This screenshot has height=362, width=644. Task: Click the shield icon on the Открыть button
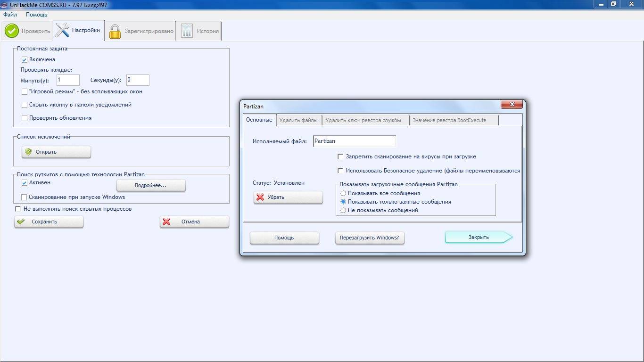[28, 152]
